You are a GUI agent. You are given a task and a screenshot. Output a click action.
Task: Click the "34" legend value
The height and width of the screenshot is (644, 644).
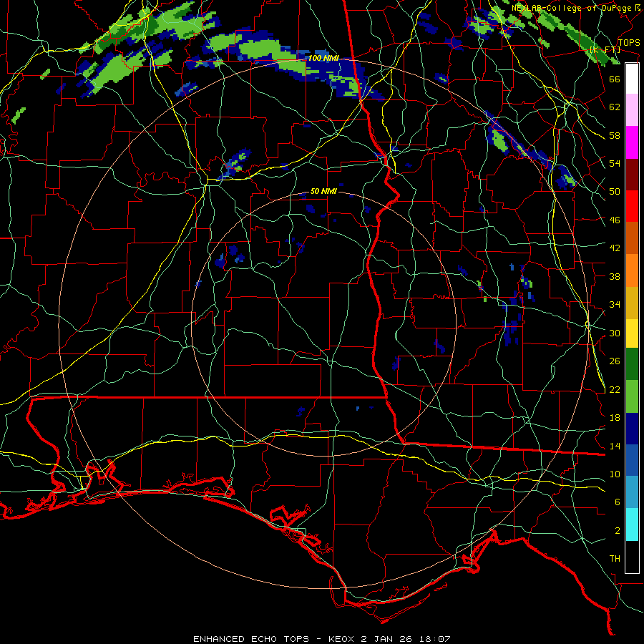point(615,305)
